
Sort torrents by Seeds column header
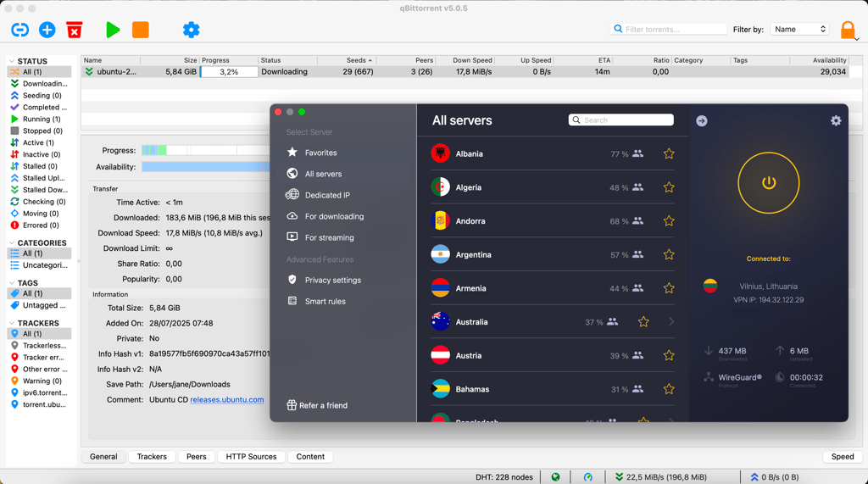tap(347, 60)
